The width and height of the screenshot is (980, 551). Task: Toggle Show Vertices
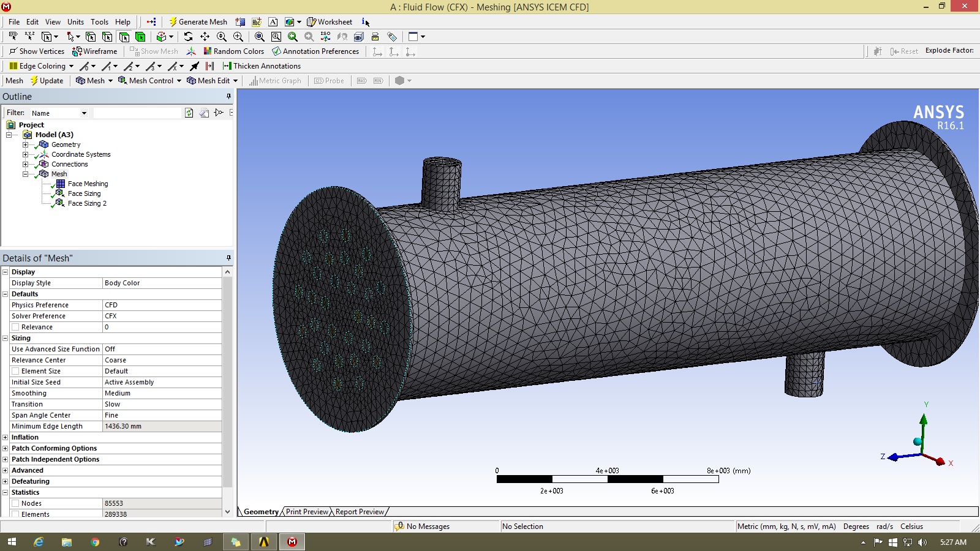[36, 51]
